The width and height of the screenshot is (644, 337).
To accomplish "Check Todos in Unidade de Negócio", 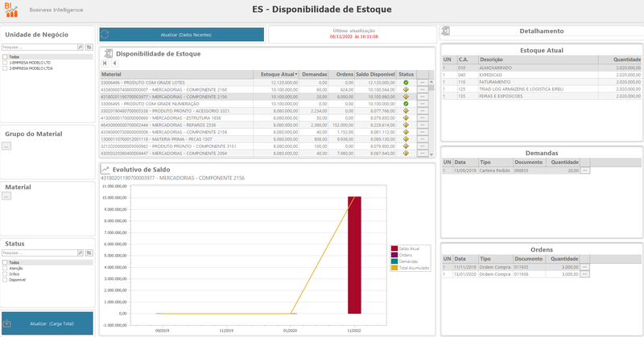I will coord(5,56).
